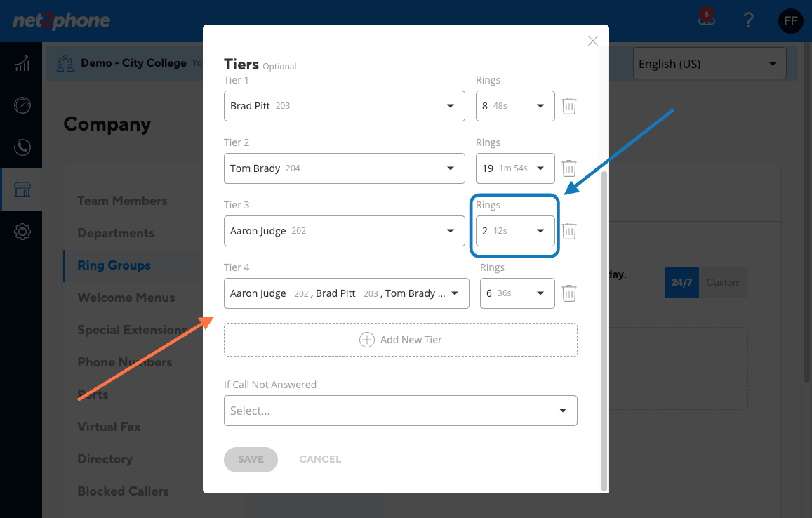Viewport: 812px width, 518px height.
Task: Click the Tiers dialog scrollbar
Action: [604, 331]
